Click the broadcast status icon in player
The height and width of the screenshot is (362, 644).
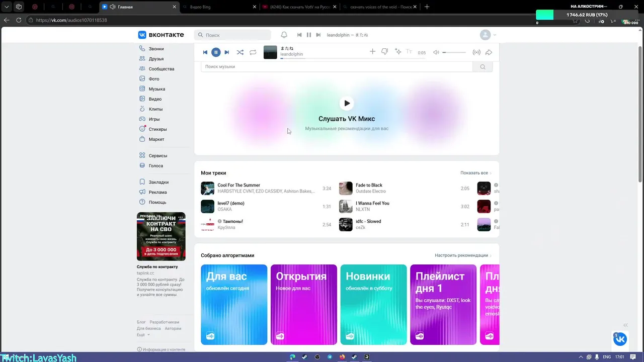pyautogui.click(x=476, y=52)
